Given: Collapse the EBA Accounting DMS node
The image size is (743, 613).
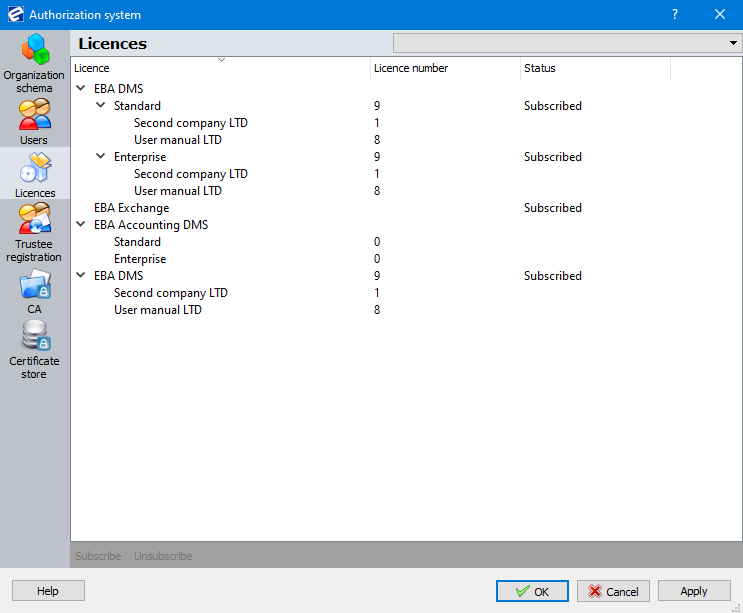Looking at the screenshot, I should [81, 225].
